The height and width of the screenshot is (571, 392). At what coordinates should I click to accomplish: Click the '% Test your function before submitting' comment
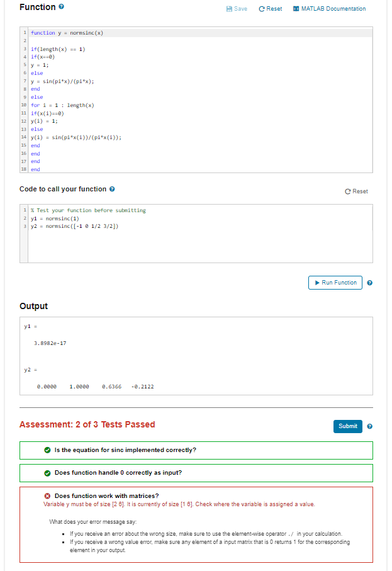(x=88, y=210)
